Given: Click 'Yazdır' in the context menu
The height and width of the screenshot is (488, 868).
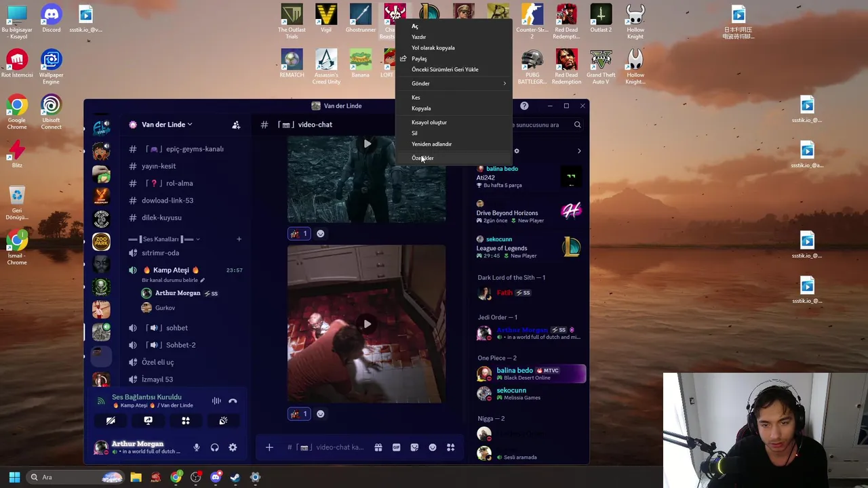Looking at the screenshot, I should (418, 37).
